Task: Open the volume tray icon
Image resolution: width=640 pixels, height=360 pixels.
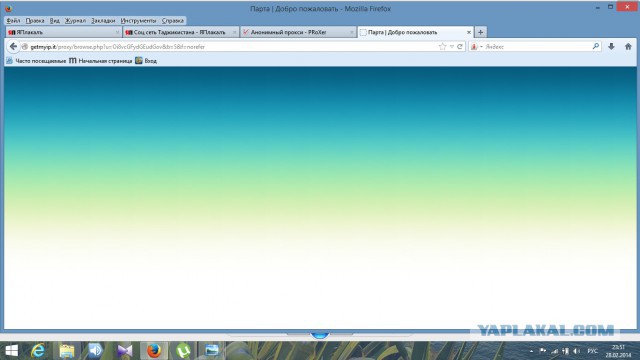Action: click(x=576, y=351)
